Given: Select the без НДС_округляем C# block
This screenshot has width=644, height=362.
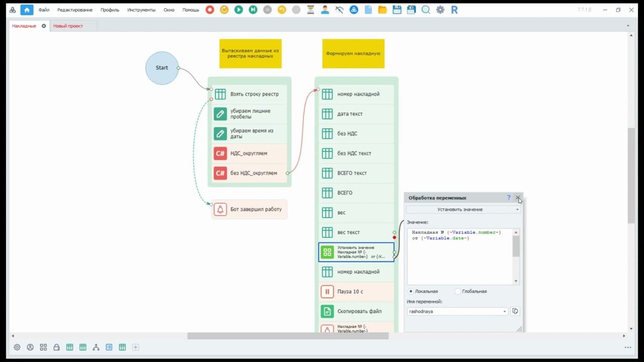Looking at the screenshot, I should click(x=250, y=173).
